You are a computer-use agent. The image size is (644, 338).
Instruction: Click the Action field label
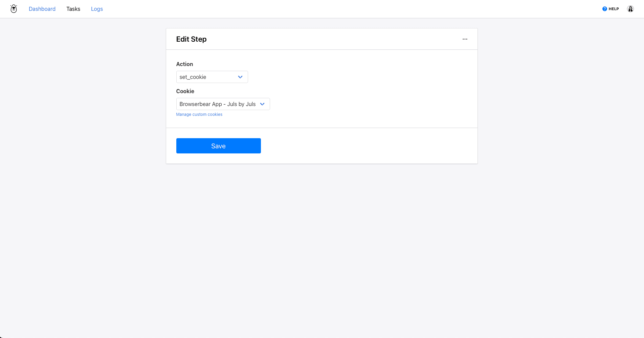pos(184,64)
